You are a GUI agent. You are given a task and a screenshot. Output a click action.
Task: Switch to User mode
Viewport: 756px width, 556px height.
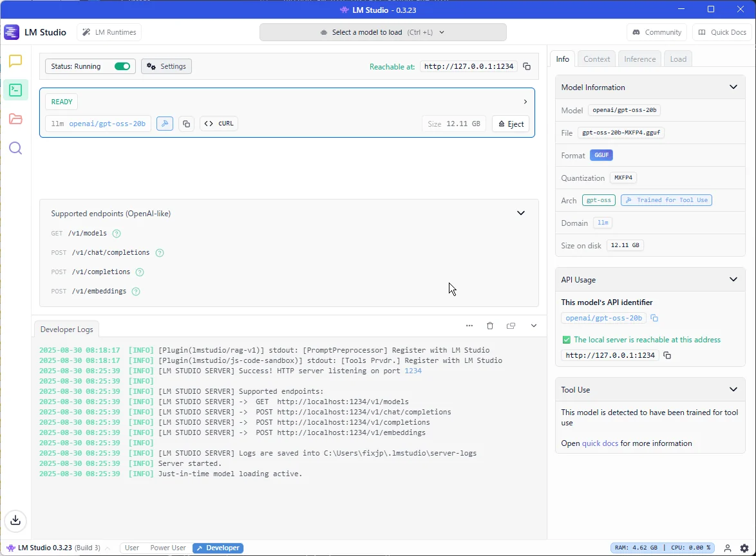click(x=132, y=548)
